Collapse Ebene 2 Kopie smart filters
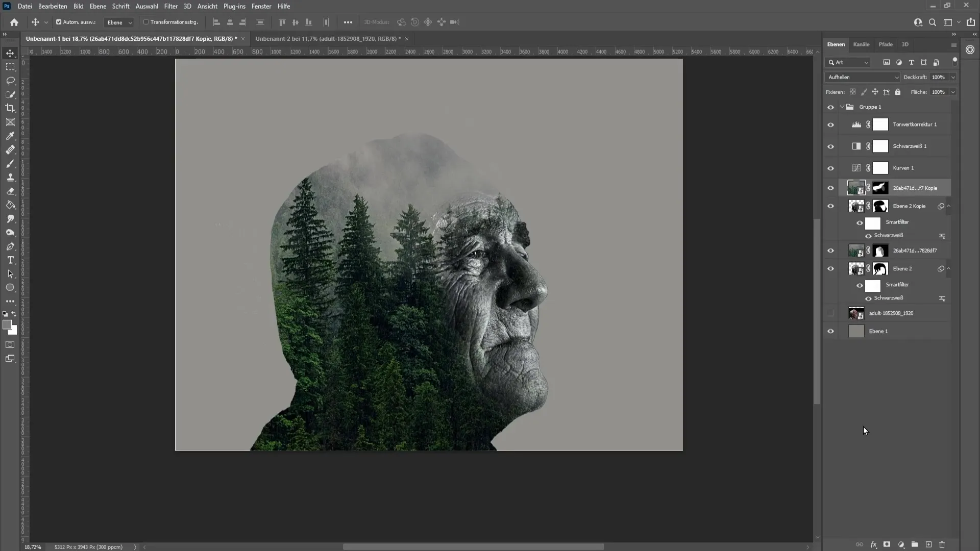Image resolution: width=980 pixels, height=551 pixels. pyautogui.click(x=949, y=206)
